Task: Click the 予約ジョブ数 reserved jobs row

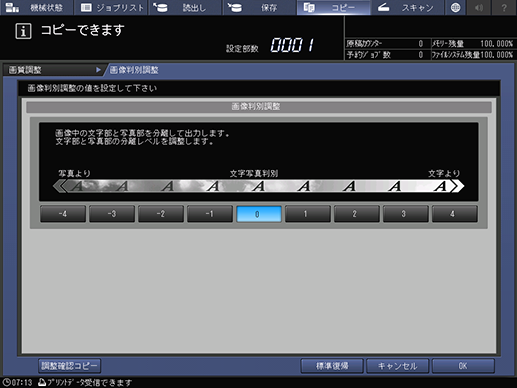Action: click(387, 55)
